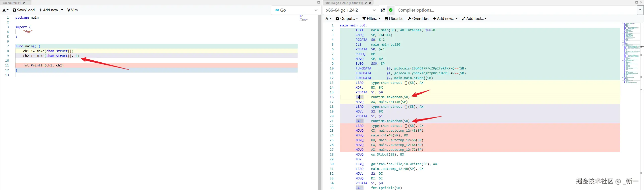Click the 'XORL BX, BX' instruction
The image size is (644, 190).
coord(369,88)
